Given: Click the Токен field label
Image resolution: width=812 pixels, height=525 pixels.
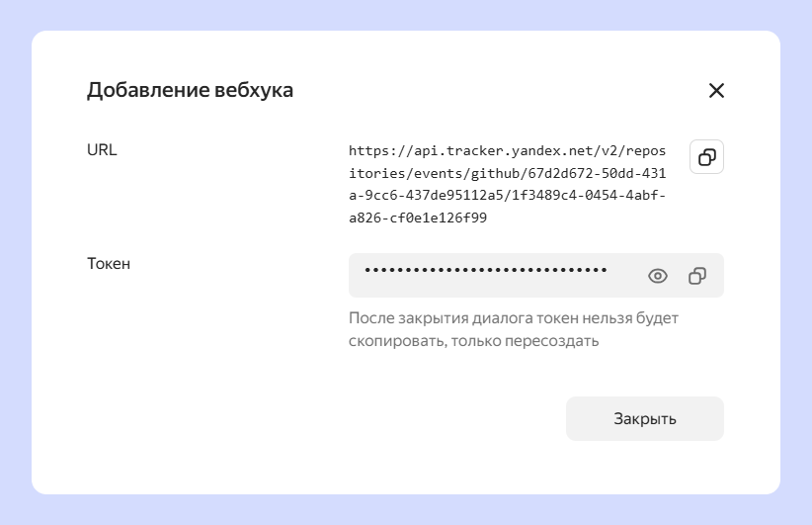Looking at the screenshot, I should 109,264.
